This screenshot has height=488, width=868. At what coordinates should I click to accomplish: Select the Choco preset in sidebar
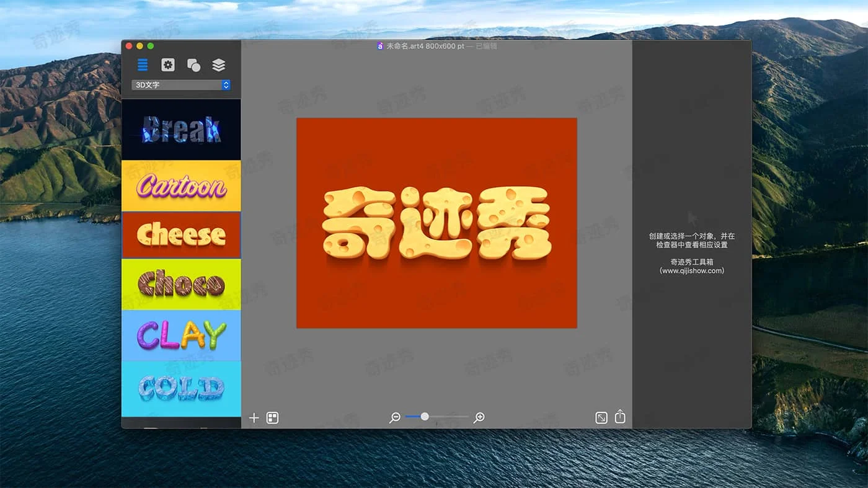click(181, 285)
